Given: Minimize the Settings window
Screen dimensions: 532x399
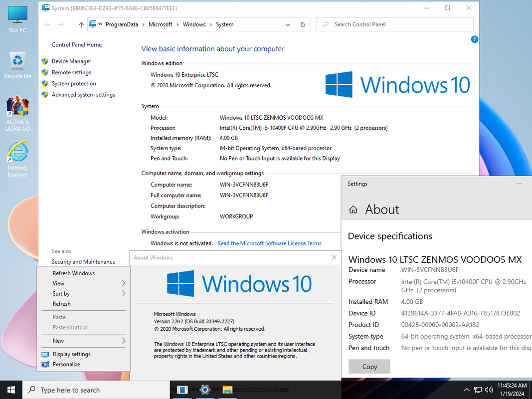Looking at the screenshot, I should pos(519,184).
